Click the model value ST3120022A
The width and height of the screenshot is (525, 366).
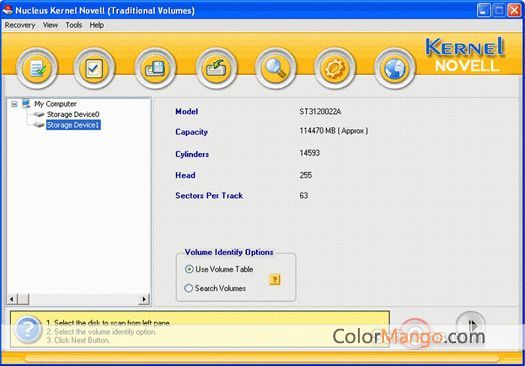[320, 112]
